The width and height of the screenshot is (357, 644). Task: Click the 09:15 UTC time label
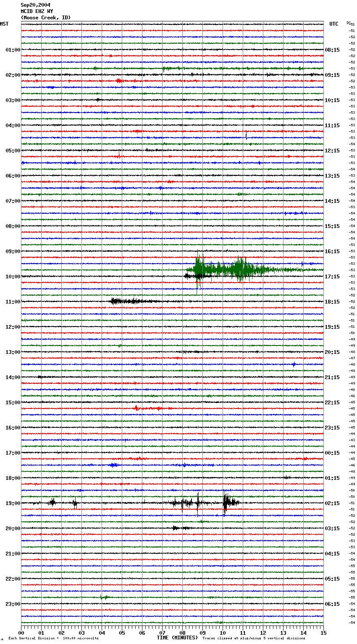[x=332, y=75]
